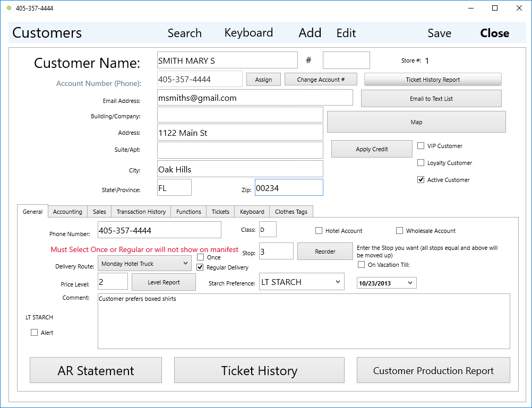Toggle the VIP Customer checkbox
Screen dimensions: 532x408
coord(421,146)
